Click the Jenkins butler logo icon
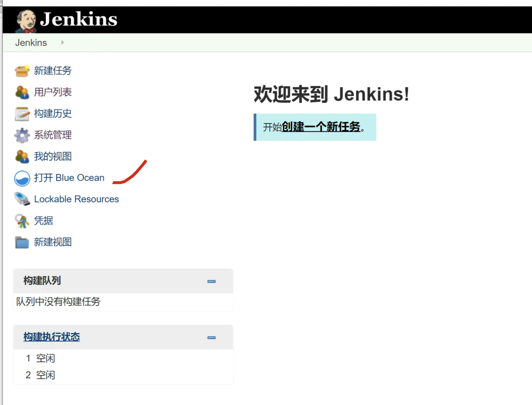The image size is (532, 405). 26,20
